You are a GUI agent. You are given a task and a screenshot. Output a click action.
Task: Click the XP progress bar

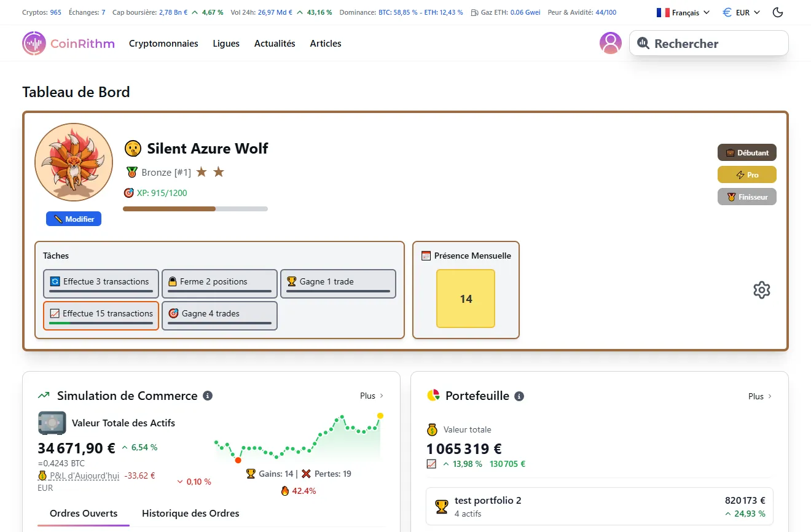(x=195, y=209)
